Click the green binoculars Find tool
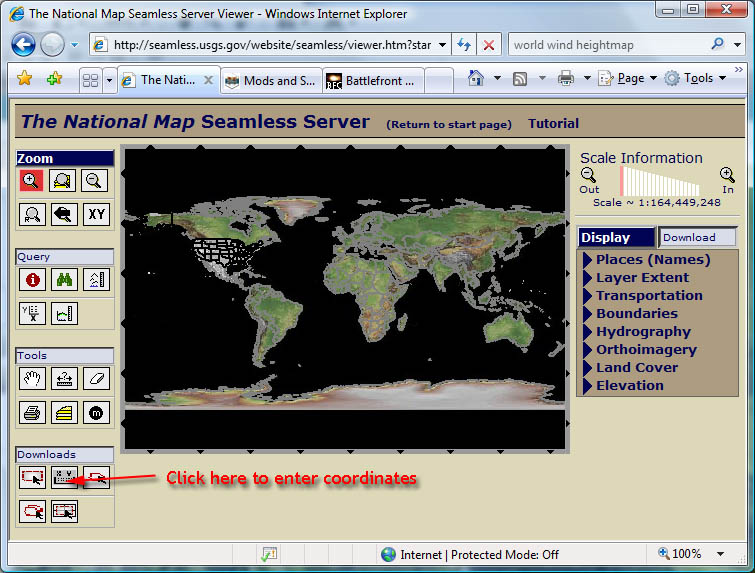Viewport: 755px width, 573px height. [x=64, y=280]
